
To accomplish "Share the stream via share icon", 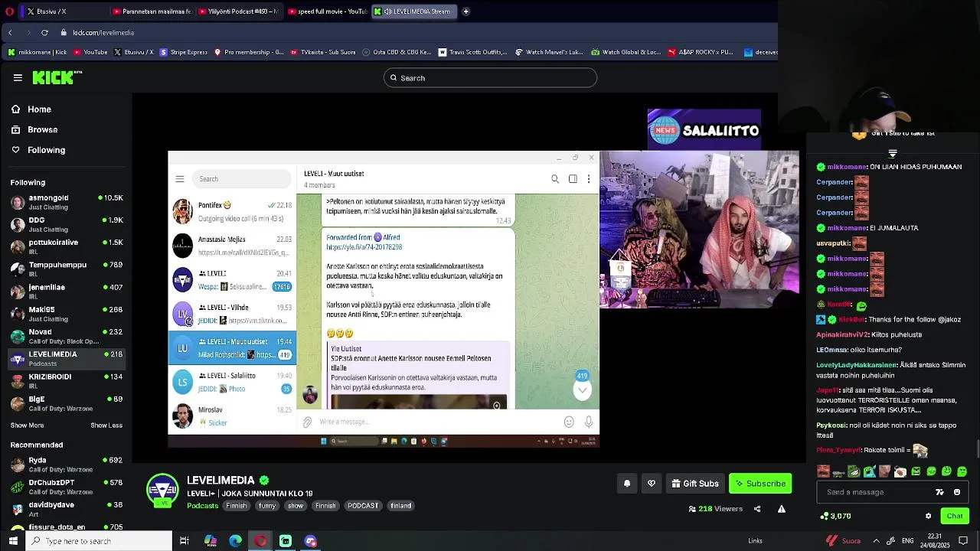I will (x=757, y=509).
